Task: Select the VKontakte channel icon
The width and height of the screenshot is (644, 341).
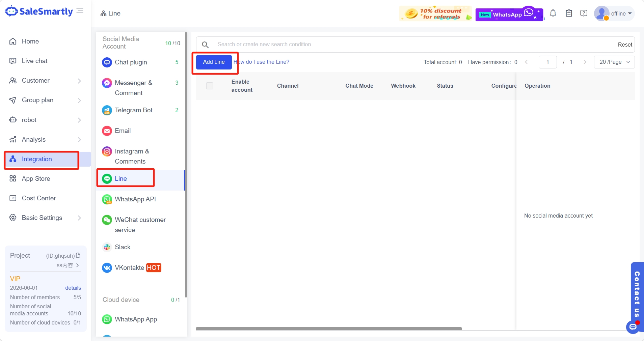Action: tap(107, 268)
